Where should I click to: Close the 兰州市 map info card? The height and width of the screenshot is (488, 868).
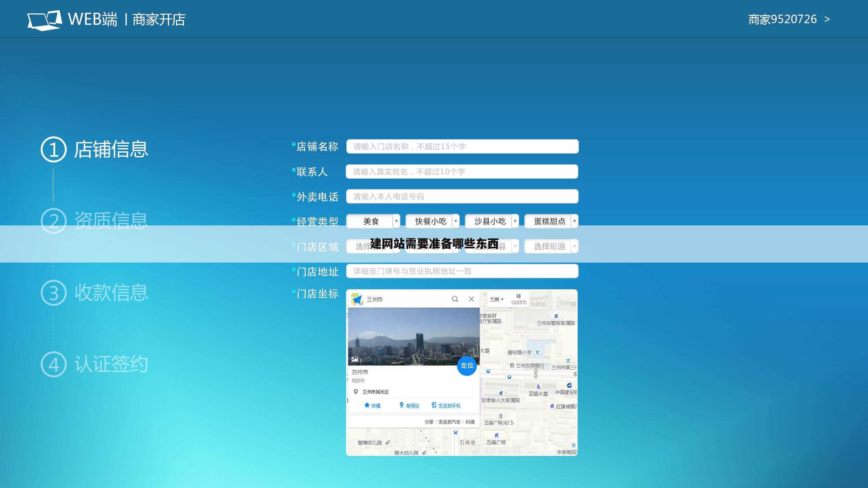coord(471,299)
